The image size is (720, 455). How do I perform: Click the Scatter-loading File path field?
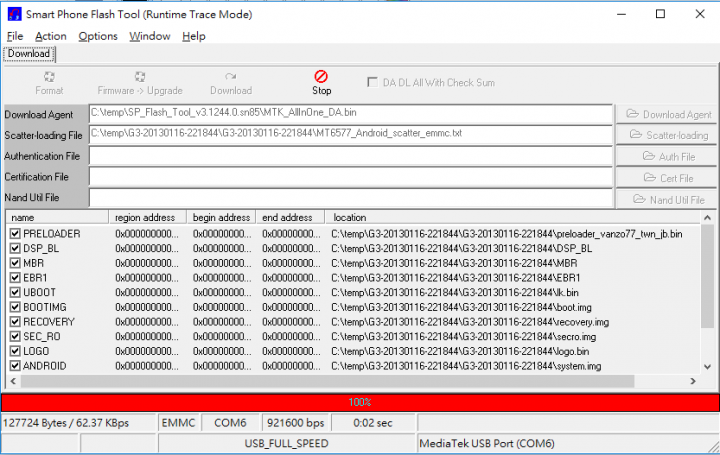click(351, 135)
